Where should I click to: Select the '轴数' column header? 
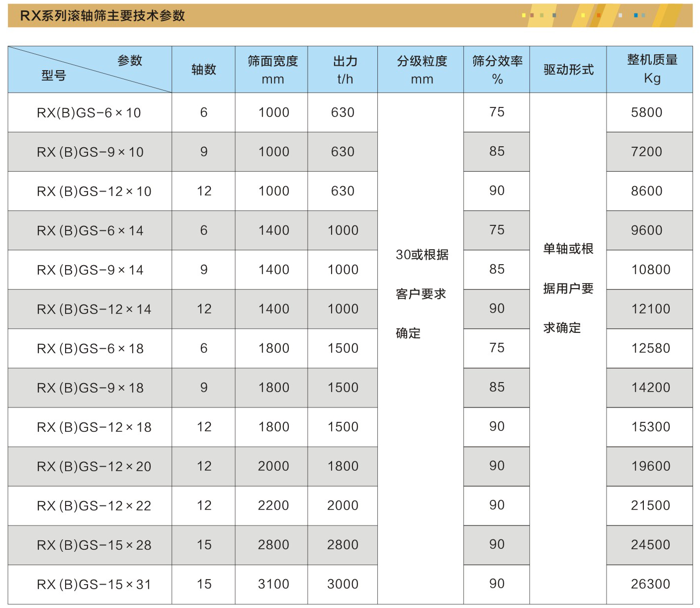pos(204,70)
